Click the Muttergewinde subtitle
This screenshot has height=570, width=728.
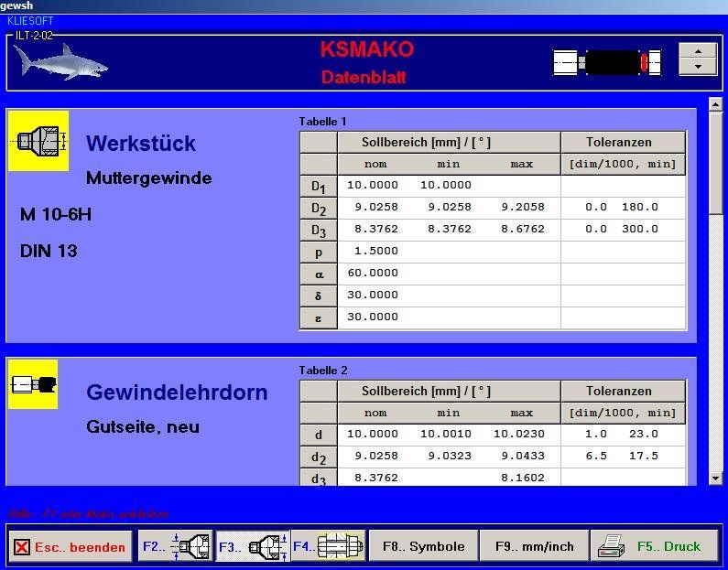pyautogui.click(x=149, y=178)
